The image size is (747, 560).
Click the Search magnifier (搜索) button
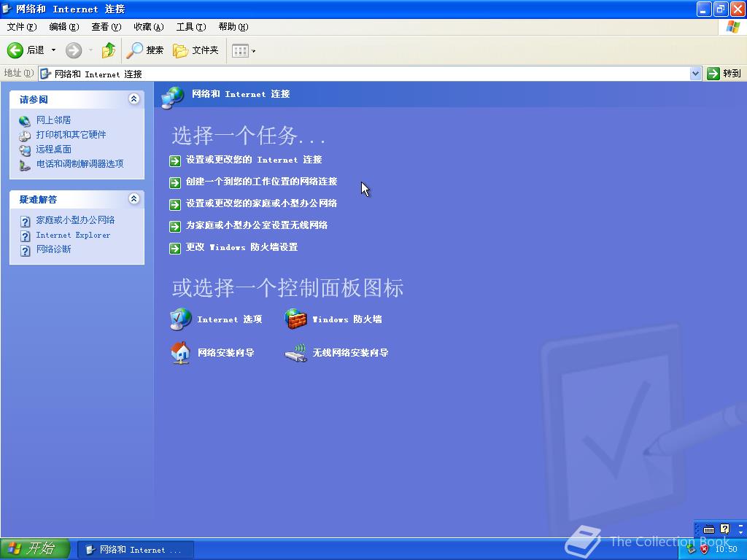145,50
